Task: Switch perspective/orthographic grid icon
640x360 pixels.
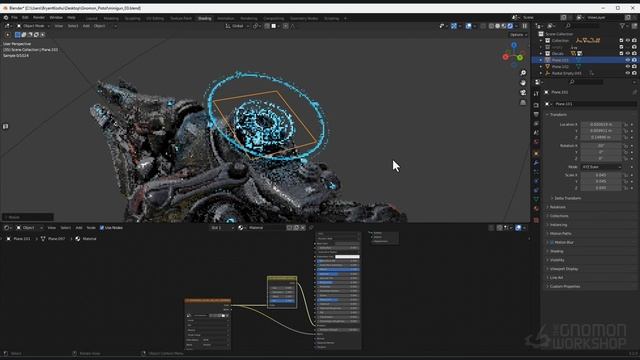Action: [523, 102]
